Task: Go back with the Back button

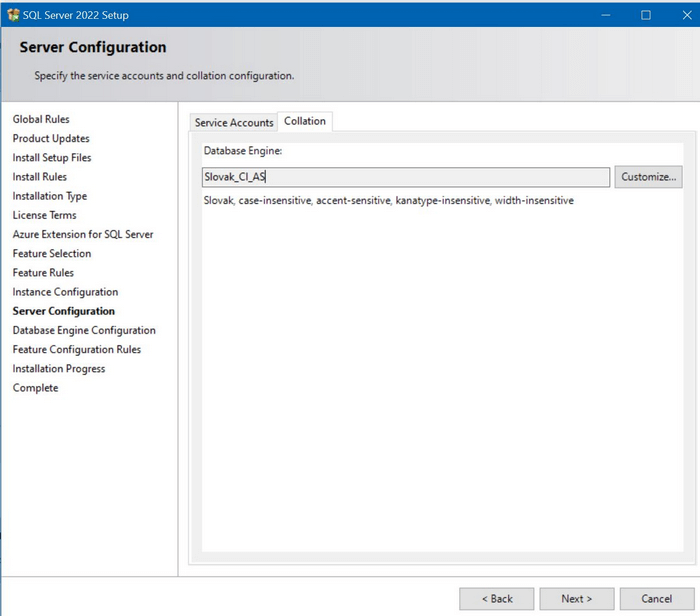Action: coord(497,598)
